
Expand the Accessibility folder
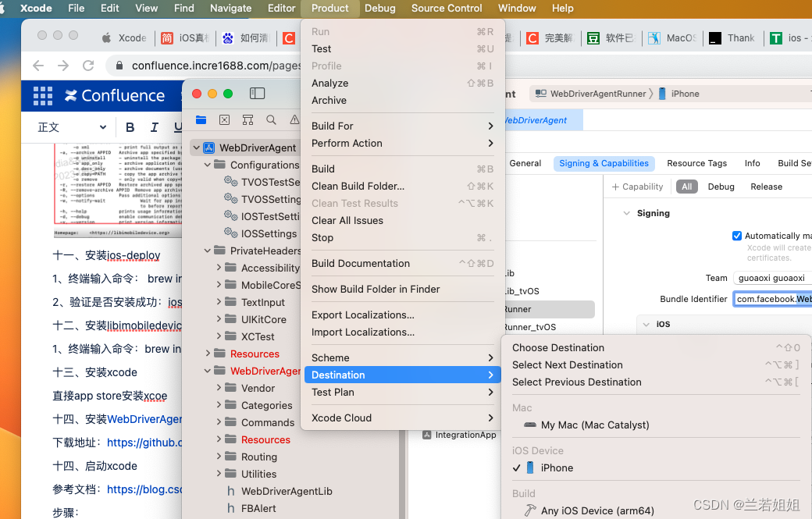tap(219, 268)
